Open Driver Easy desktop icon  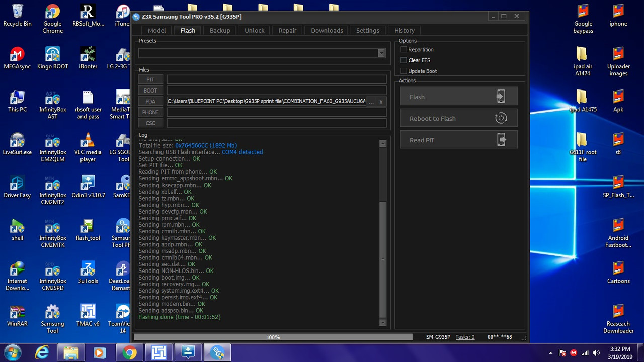(17, 187)
